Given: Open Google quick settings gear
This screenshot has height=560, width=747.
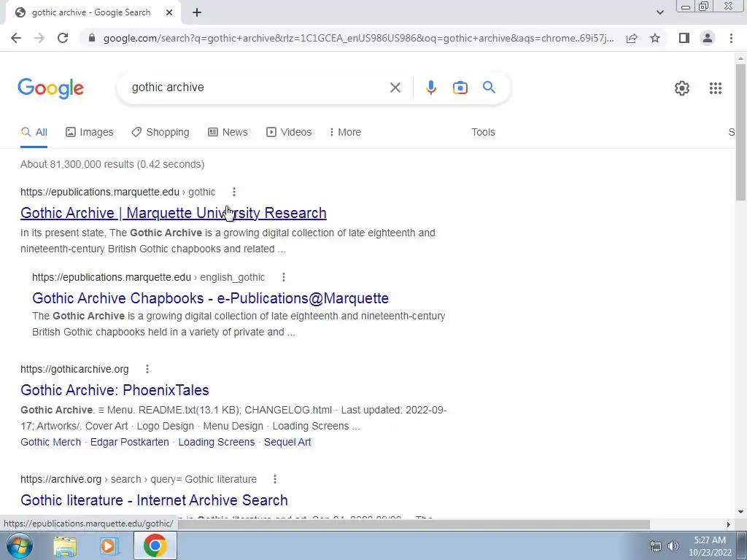Looking at the screenshot, I should [682, 88].
